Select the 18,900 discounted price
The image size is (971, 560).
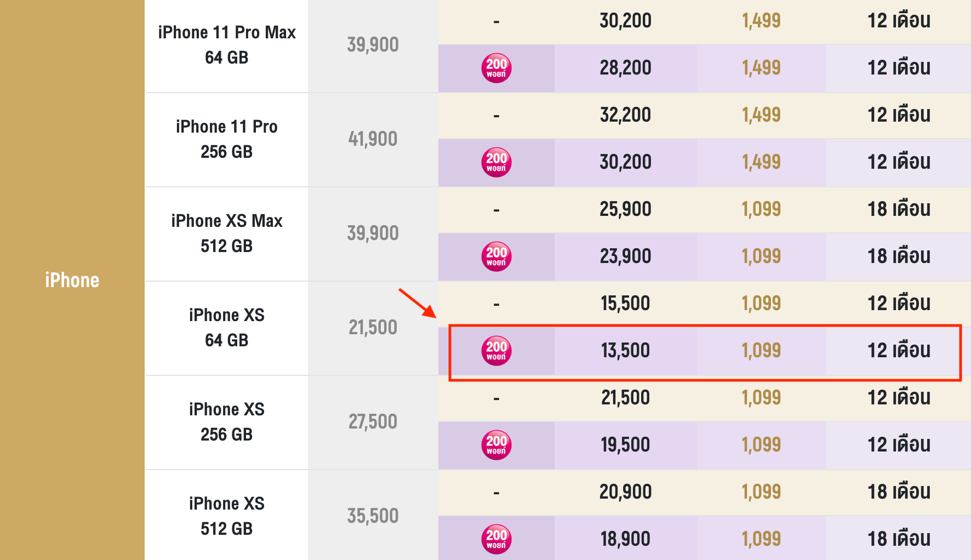(x=625, y=540)
